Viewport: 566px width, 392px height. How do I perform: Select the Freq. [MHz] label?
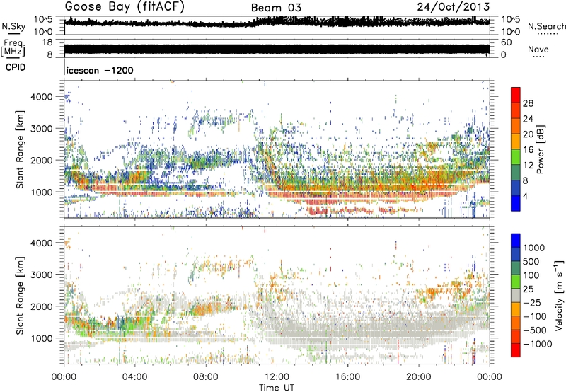[x=13, y=48]
